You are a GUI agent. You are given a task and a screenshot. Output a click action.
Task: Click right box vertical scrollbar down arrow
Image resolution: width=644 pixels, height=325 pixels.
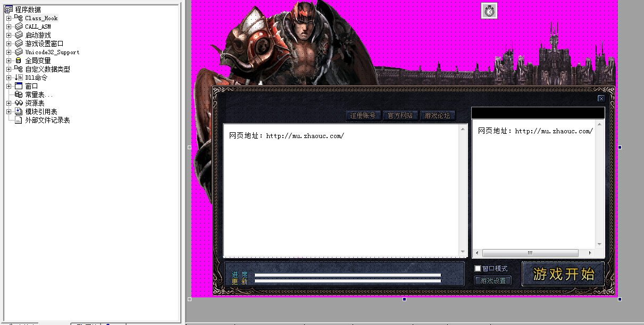point(600,244)
